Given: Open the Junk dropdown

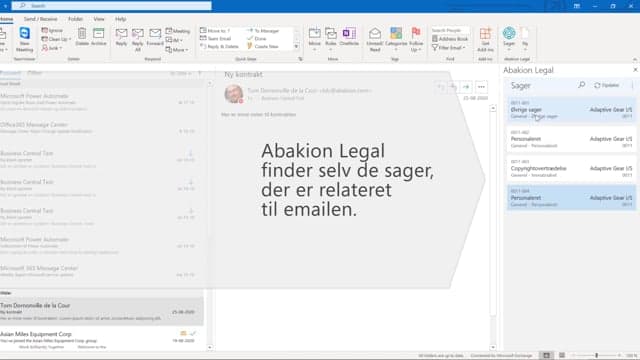Looking at the screenshot, I should tap(52, 48).
